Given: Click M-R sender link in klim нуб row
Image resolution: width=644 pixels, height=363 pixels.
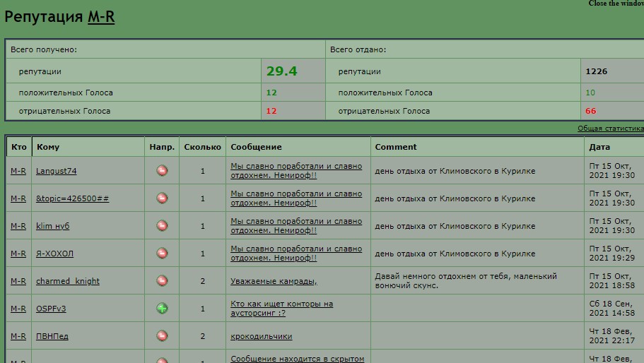Looking at the screenshot, I should (18, 226).
